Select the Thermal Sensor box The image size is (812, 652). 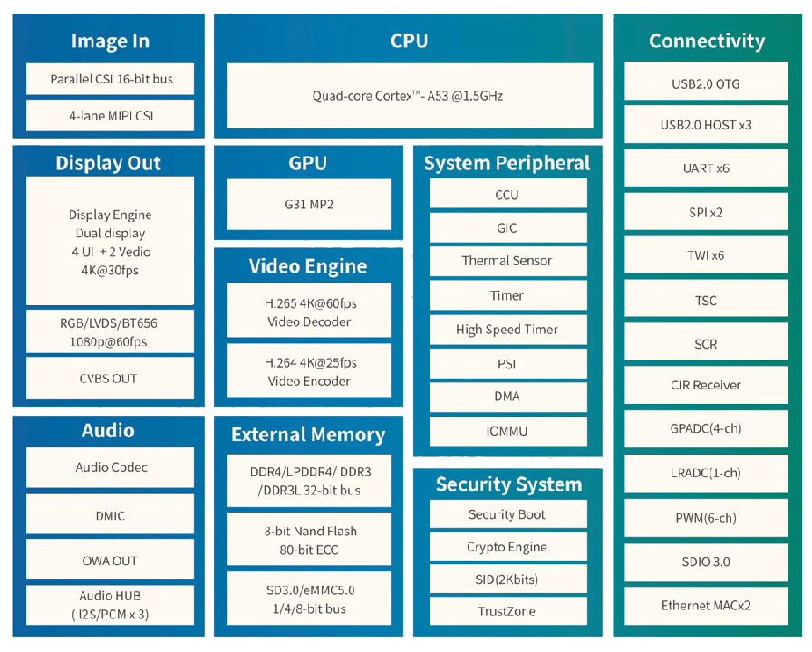[507, 261]
